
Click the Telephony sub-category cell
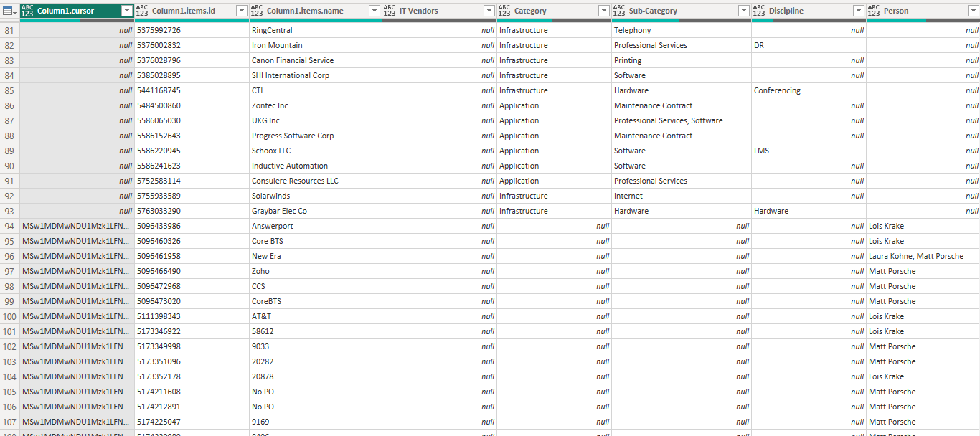[x=682, y=30]
